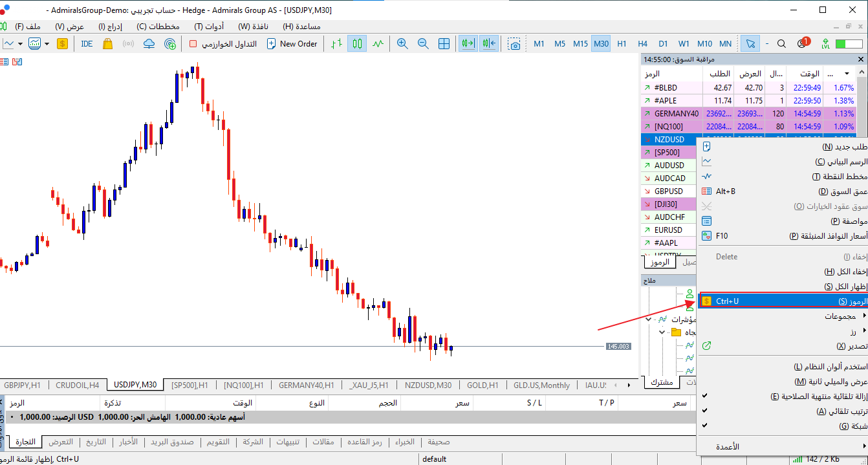
Task: Collapse the yellow folder node in Navigator
Action: [662, 332]
